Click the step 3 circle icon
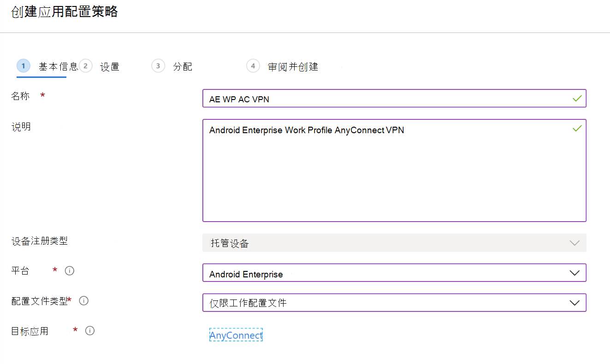 (x=158, y=66)
